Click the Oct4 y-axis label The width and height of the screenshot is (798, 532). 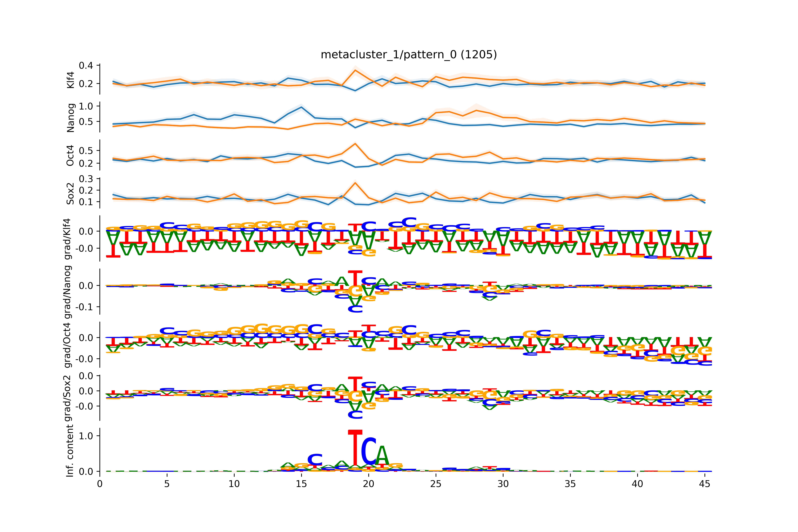point(70,155)
